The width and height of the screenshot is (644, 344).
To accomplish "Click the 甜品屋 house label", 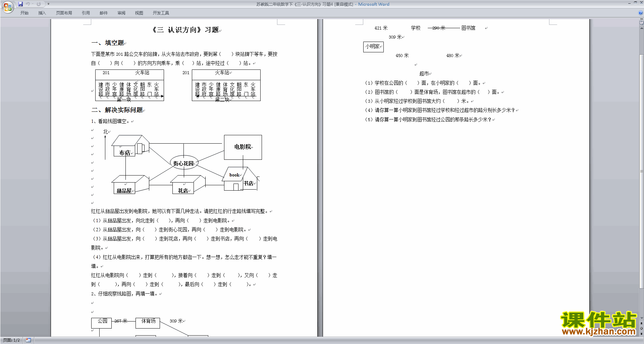I will point(124,191).
